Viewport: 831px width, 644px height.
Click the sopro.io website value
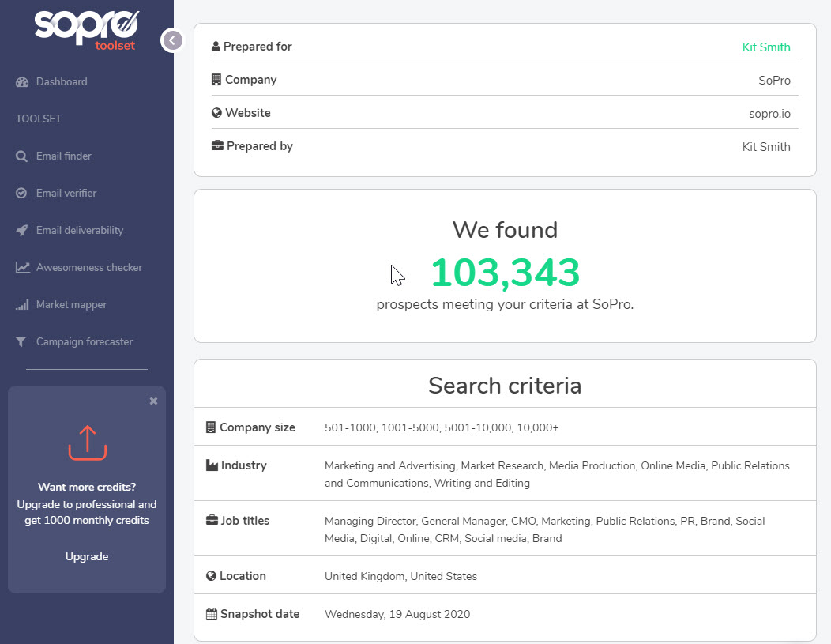tap(769, 114)
